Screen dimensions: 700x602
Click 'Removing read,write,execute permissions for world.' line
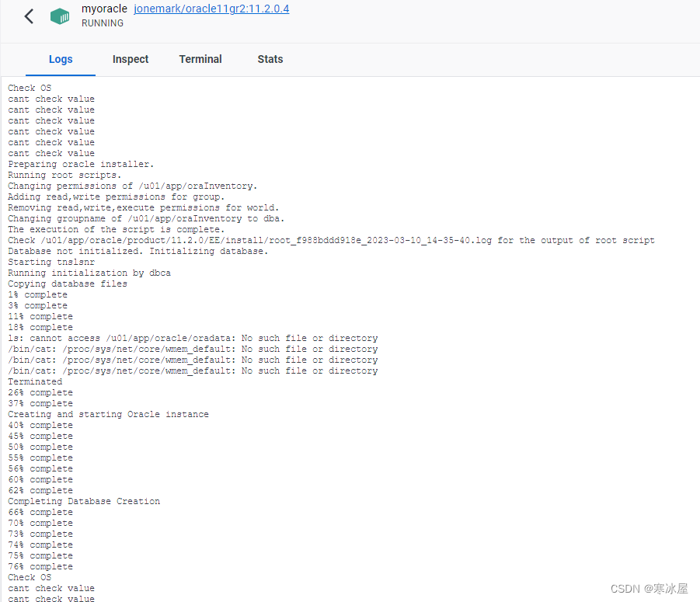(143, 207)
